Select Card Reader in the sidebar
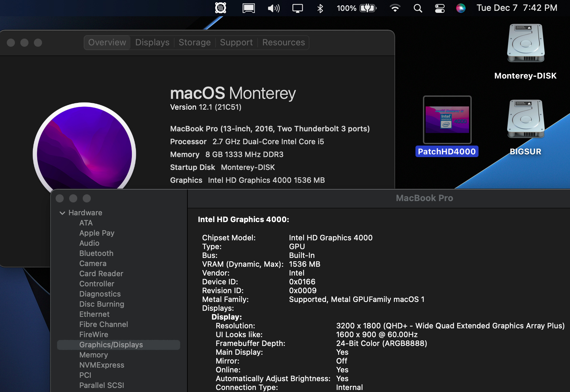Image resolution: width=570 pixels, height=392 pixels. pos(101,274)
